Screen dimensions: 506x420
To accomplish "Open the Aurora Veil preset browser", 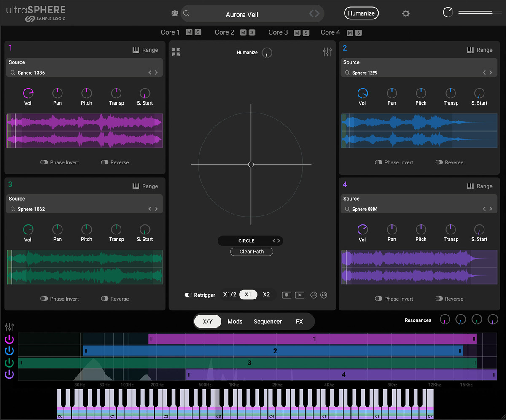I will (x=242, y=14).
